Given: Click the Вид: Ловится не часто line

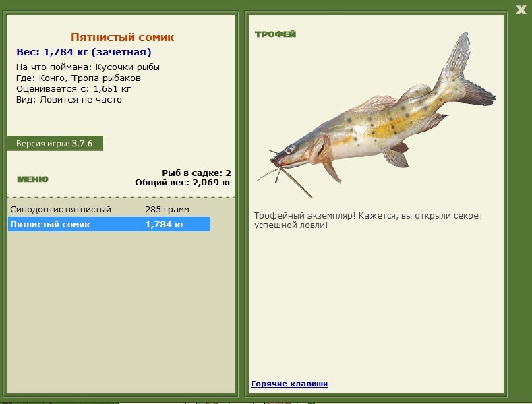Looking at the screenshot, I should click(69, 100).
